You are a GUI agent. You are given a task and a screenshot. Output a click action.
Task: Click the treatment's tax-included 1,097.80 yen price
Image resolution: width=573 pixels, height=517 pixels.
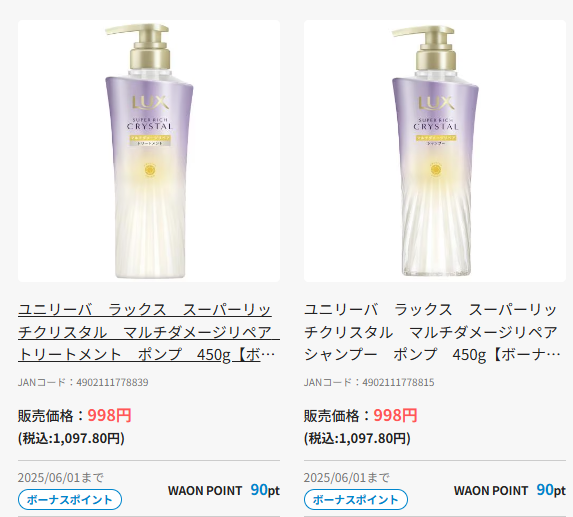[71, 438]
